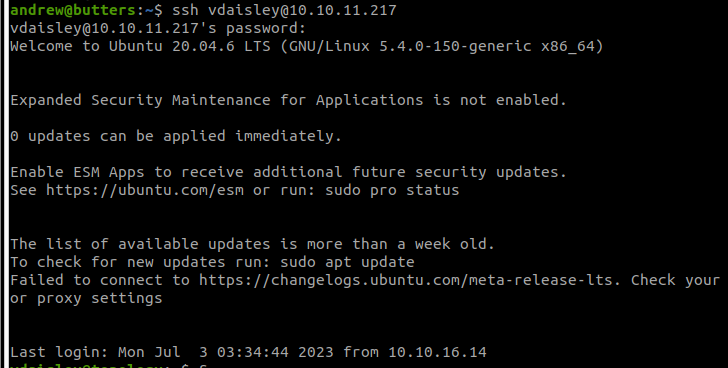Viewport: 728px width, 368px height.
Task: Click the bottom shell prompt line
Action: (x=108, y=365)
